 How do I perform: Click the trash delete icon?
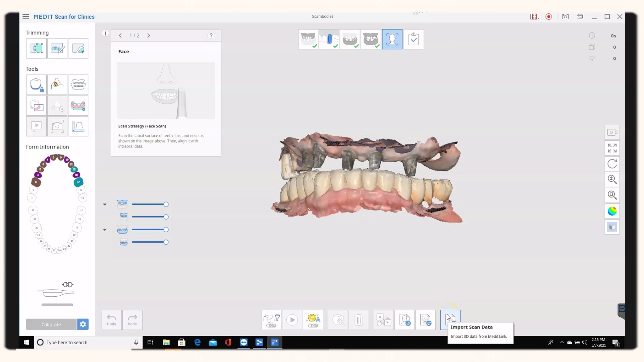point(359,320)
